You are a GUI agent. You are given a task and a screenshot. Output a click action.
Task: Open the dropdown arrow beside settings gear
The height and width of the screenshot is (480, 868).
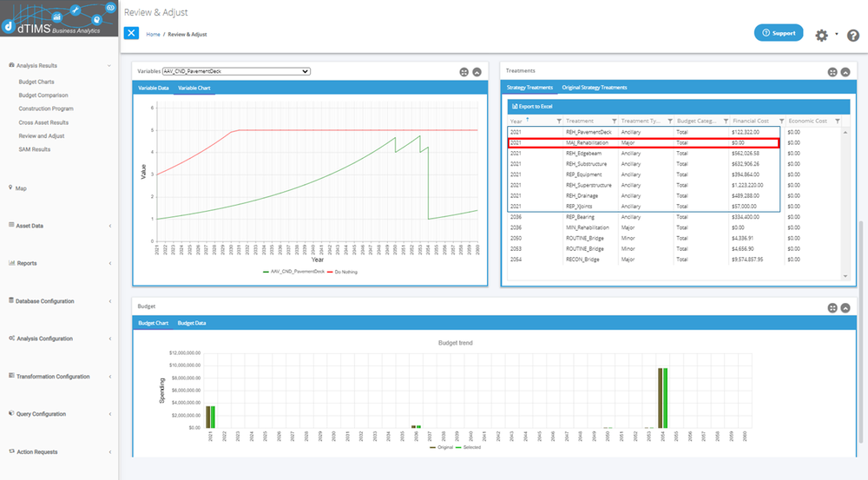[x=836, y=35]
